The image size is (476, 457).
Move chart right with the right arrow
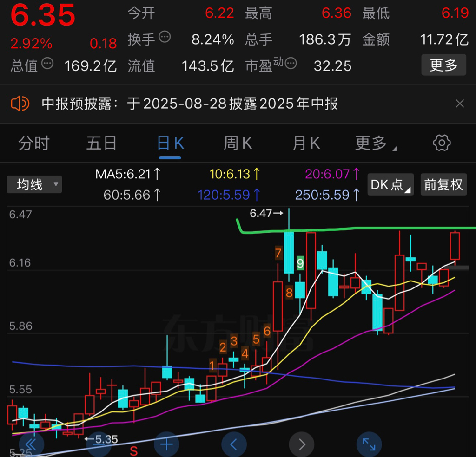301,444
